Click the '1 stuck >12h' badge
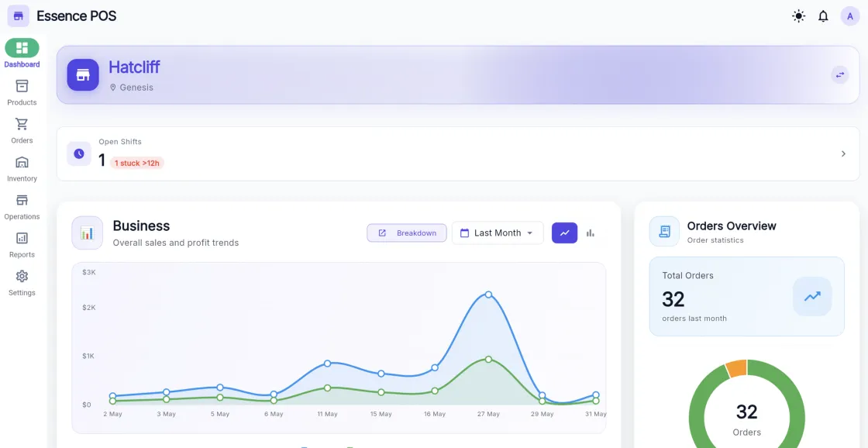The image size is (868, 448). (136, 163)
